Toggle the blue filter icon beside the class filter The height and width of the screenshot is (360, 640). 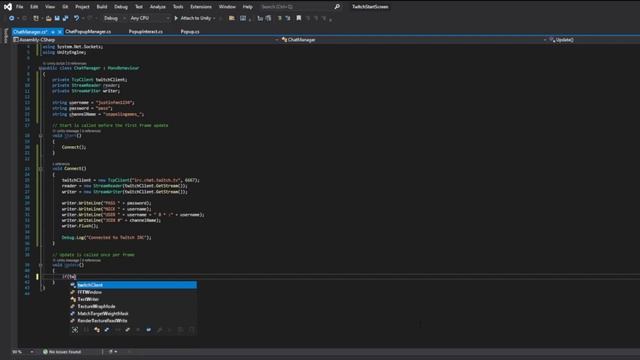coord(107,330)
